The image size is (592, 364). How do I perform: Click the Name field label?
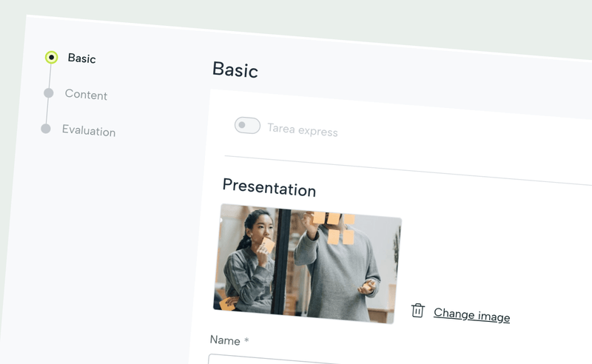[225, 340]
